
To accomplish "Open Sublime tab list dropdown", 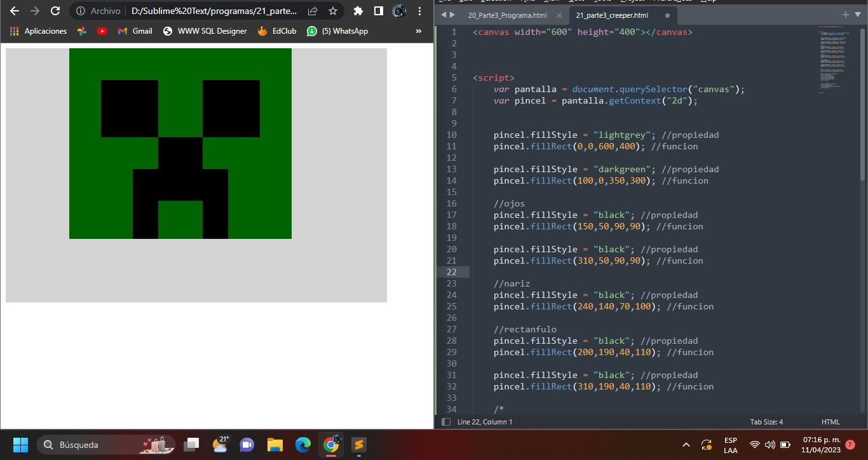I will click(858, 15).
